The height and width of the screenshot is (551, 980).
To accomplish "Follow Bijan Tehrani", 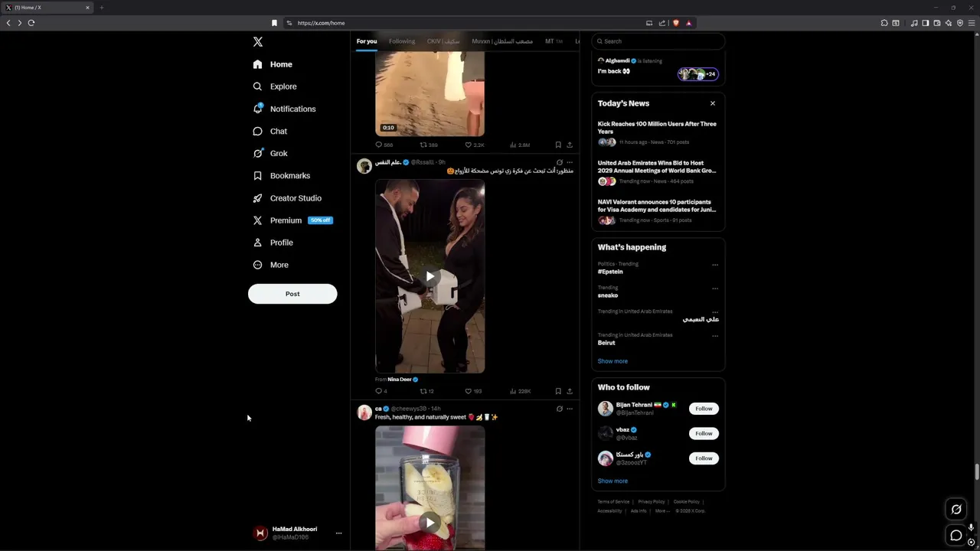I will pyautogui.click(x=704, y=409).
